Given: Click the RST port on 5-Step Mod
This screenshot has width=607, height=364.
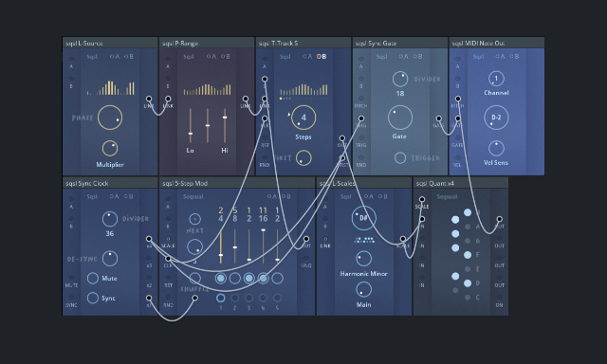Looking at the screenshot, I should (168, 278).
